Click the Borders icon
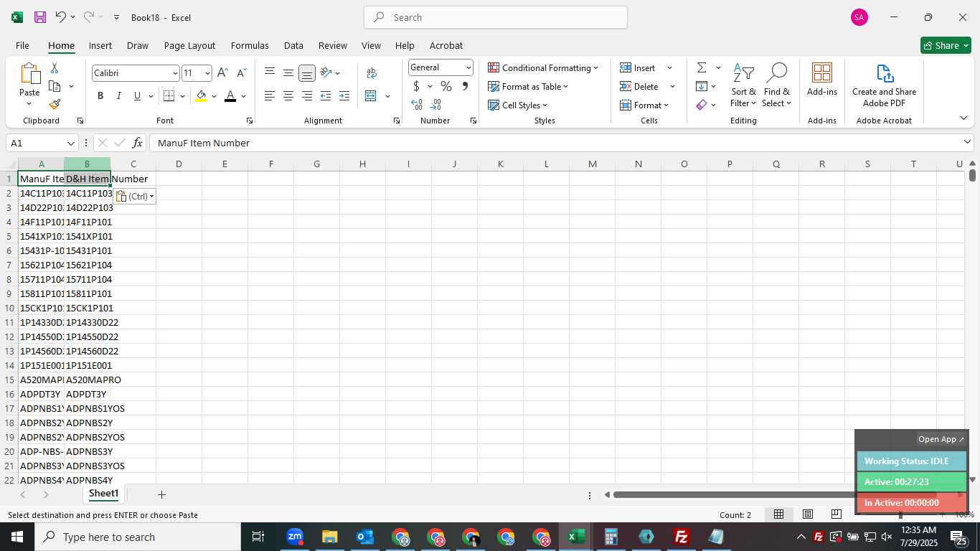Viewport: 980px width, 551px height. click(169, 96)
